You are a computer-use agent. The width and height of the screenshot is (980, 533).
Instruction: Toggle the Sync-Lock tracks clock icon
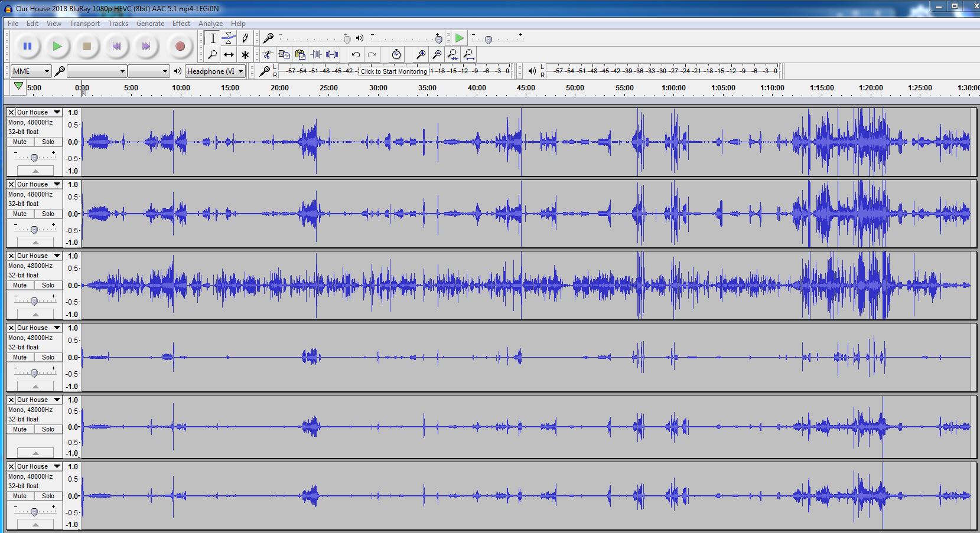tap(396, 54)
